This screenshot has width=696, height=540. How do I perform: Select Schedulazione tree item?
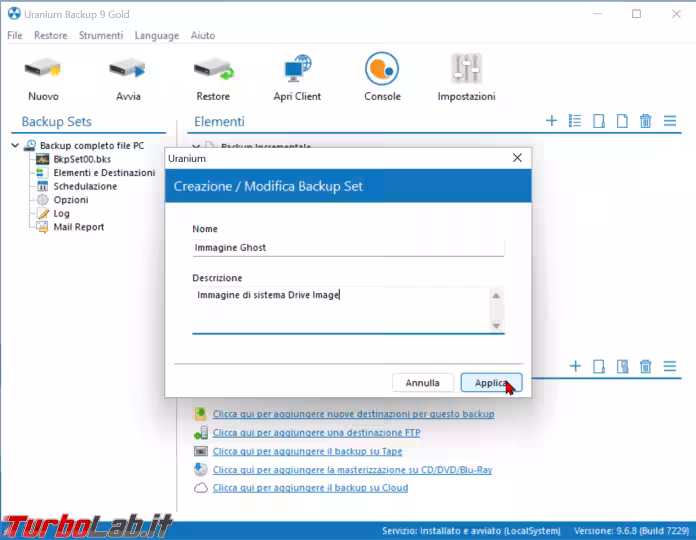pos(85,186)
